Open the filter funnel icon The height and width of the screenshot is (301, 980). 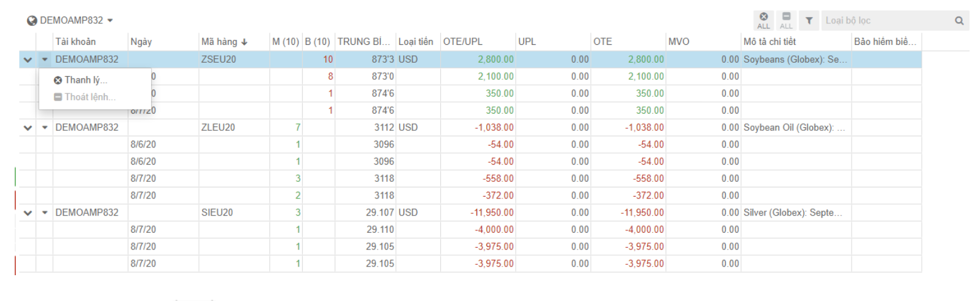[x=809, y=20]
